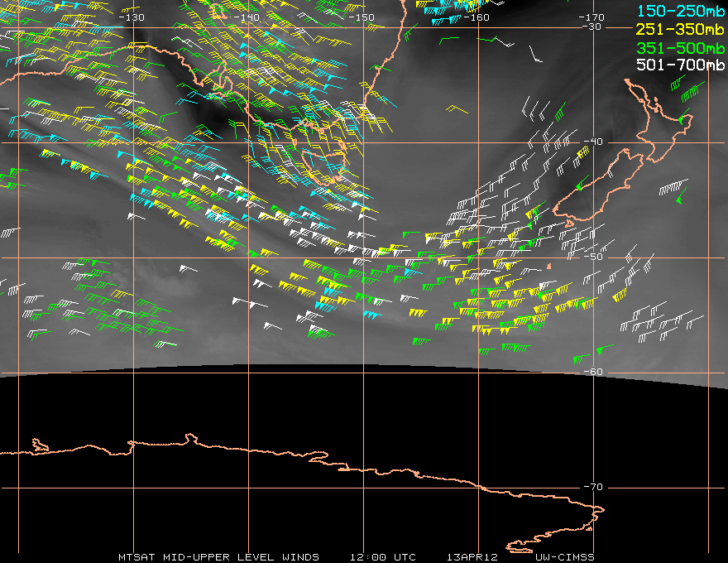The image size is (728, 563).
Task: Click the -30 latitude label
Action: click(591, 27)
